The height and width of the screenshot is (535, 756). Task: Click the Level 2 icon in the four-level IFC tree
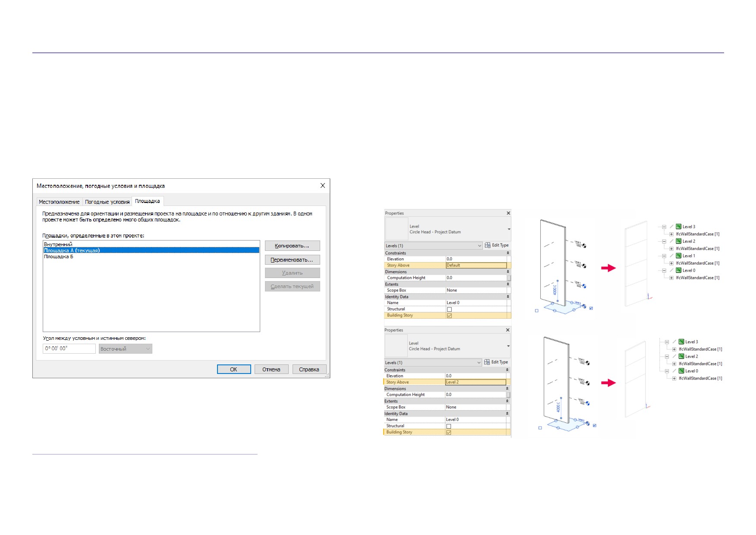(x=679, y=241)
